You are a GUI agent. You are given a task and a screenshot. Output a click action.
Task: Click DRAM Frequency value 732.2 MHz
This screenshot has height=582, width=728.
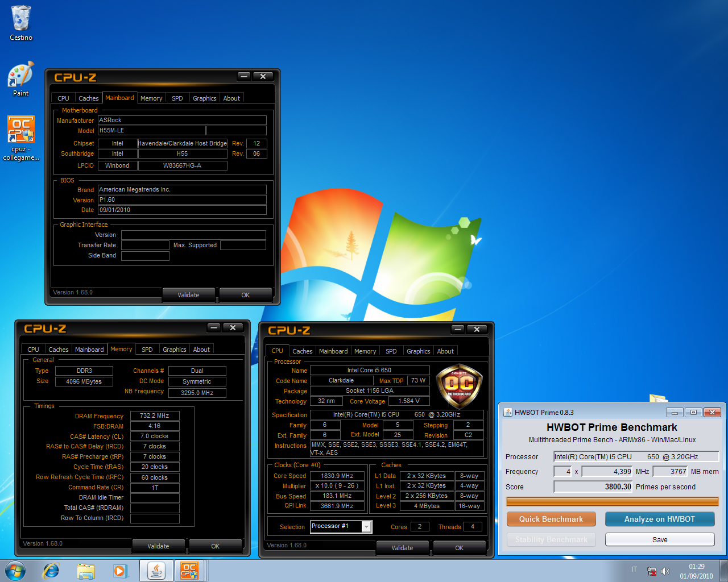pyautogui.click(x=155, y=415)
